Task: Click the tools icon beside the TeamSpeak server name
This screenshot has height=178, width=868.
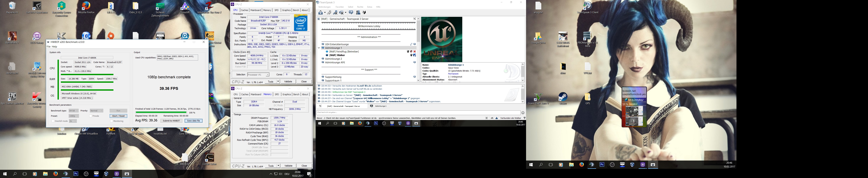Action: (x=414, y=19)
